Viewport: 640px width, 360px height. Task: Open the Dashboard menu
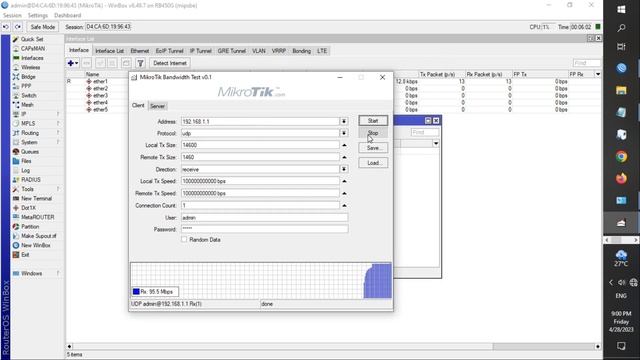pyautogui.click(x=67, y=16)
